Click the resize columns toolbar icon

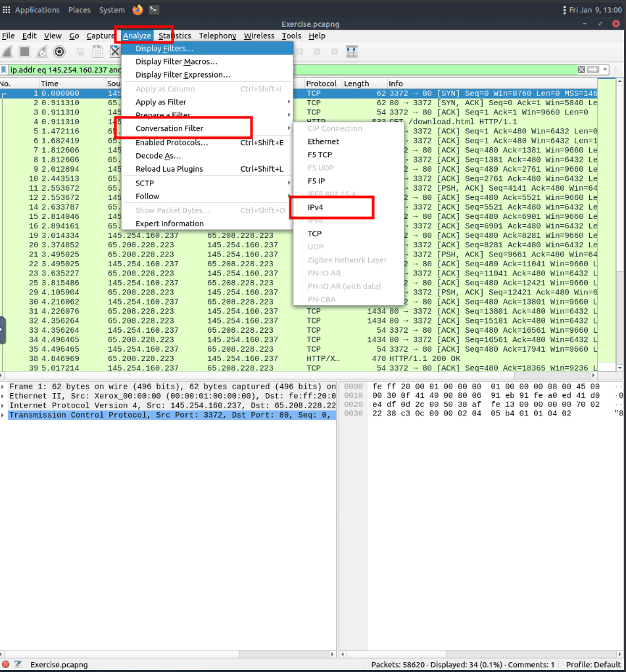click(352, 52)
